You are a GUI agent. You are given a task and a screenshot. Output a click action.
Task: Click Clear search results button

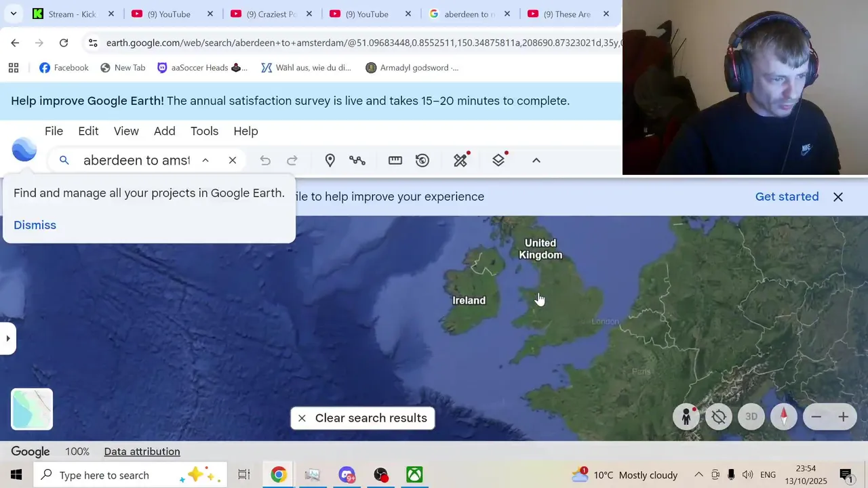click(x=363, y=418)
